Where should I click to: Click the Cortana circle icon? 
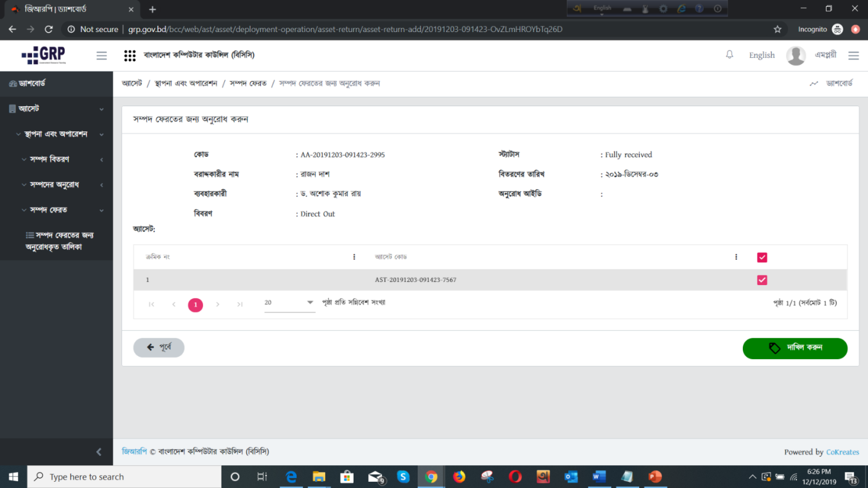click(234, 477)
